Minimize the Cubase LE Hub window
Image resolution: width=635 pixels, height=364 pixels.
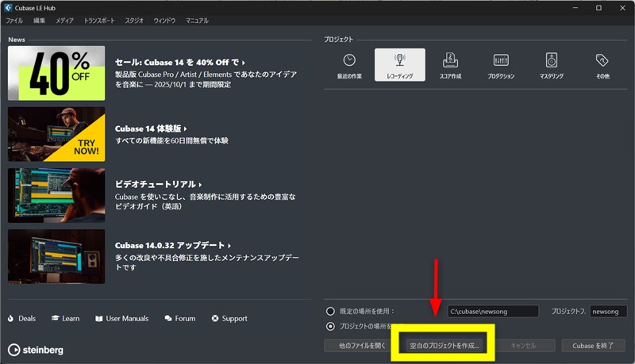(x=575, y=8)
